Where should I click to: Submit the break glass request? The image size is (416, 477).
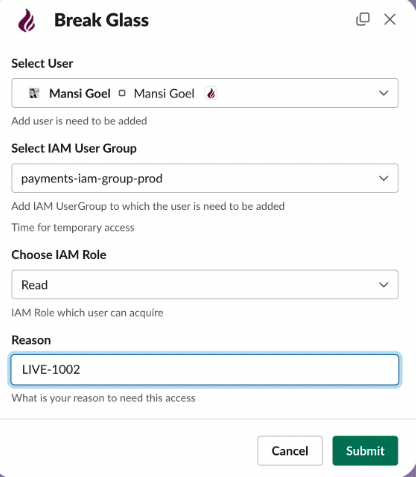point(365,451)
